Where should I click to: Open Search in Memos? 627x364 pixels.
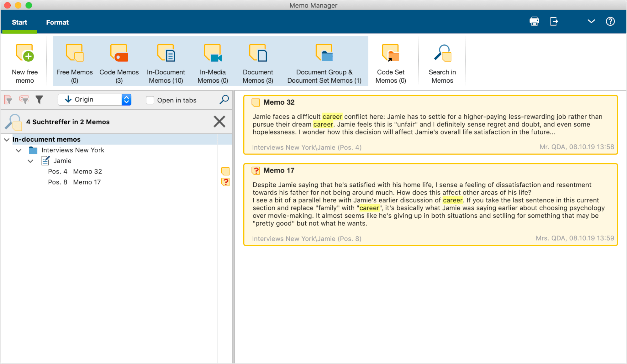pos(442,63)
